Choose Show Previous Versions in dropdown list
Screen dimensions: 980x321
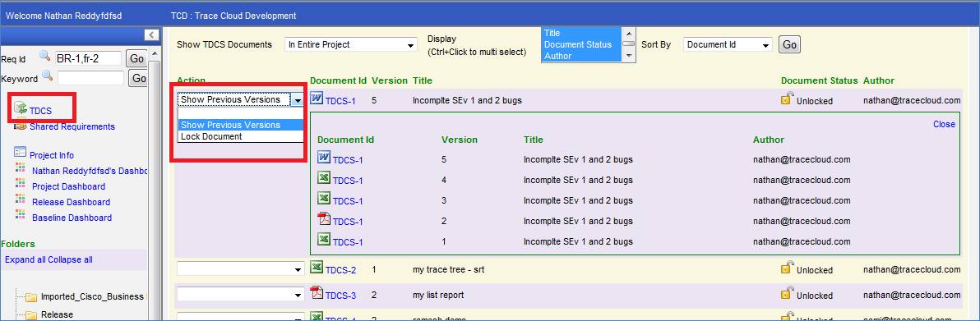(x=241, y=125)
